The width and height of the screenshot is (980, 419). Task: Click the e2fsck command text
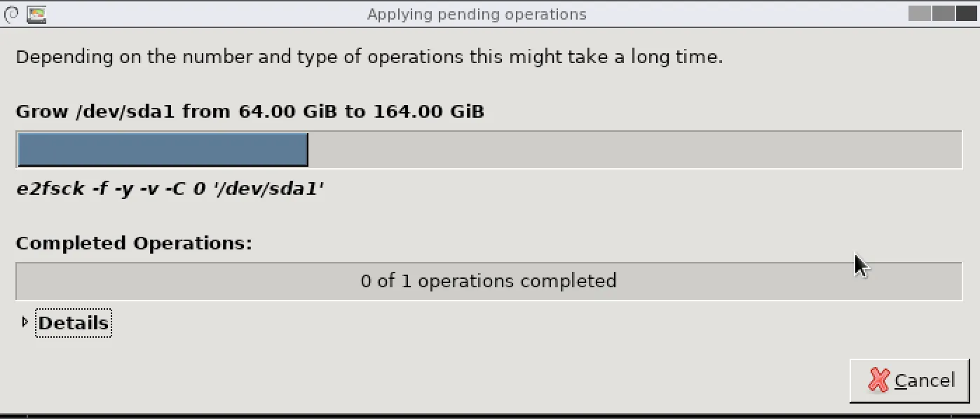tap(170, 188)
